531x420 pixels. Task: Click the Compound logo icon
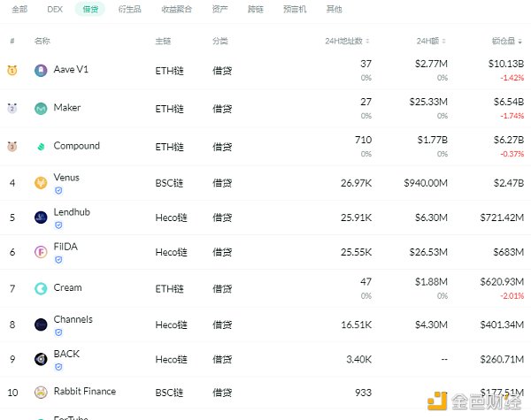pyautogui.click(x=41, y=147)
